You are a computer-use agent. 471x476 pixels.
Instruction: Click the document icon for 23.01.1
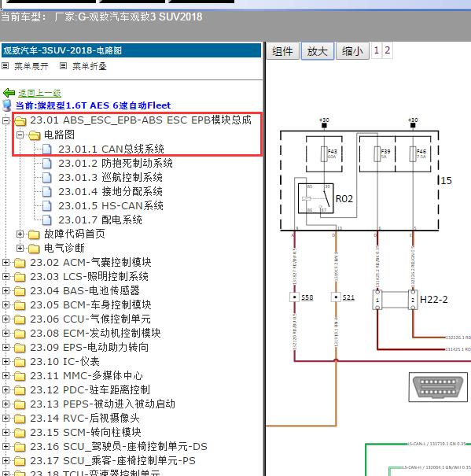pyautogui.click(x=46, y=149)
